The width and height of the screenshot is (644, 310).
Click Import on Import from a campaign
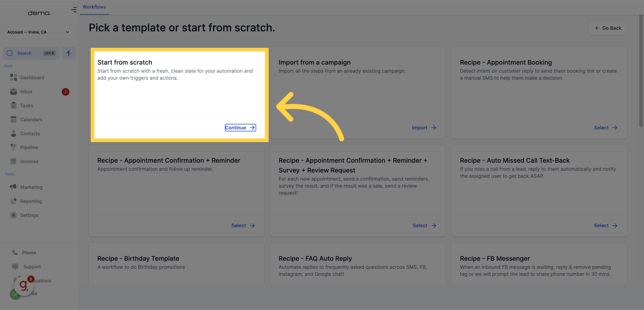(424, 128)
